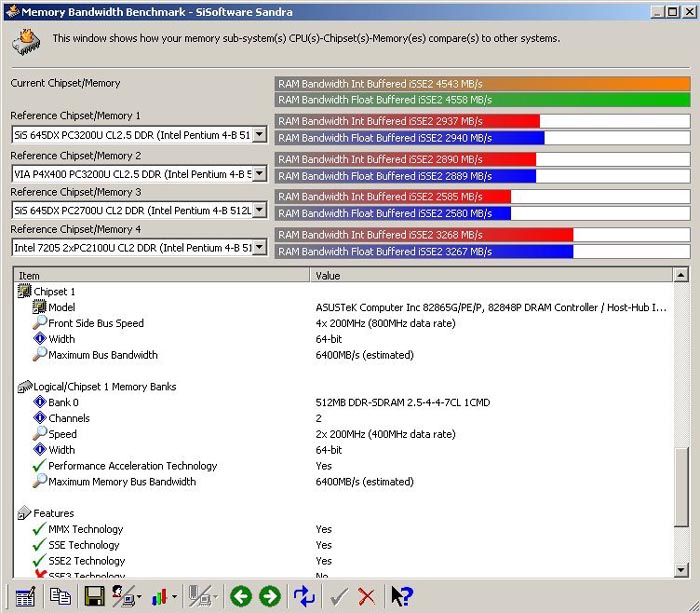Viewport: 700px width, 613px height.
Task: Open Reference Chipset/Memory 2 dropdown (VIA P4X400)
Action: (x=259, y=173)
